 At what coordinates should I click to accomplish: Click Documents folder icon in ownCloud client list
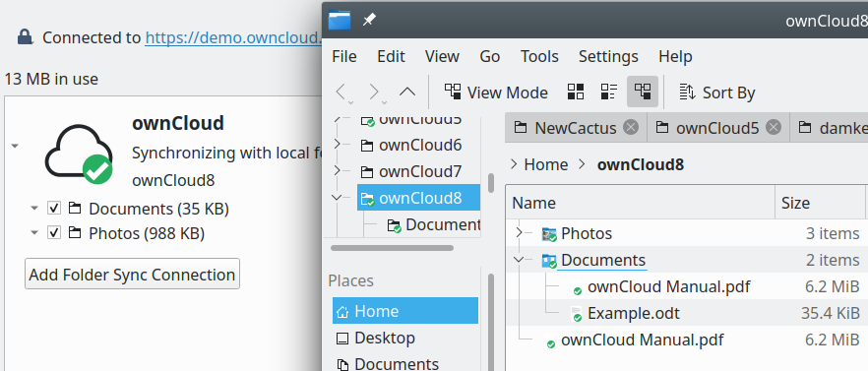click(x=75, y=209)
